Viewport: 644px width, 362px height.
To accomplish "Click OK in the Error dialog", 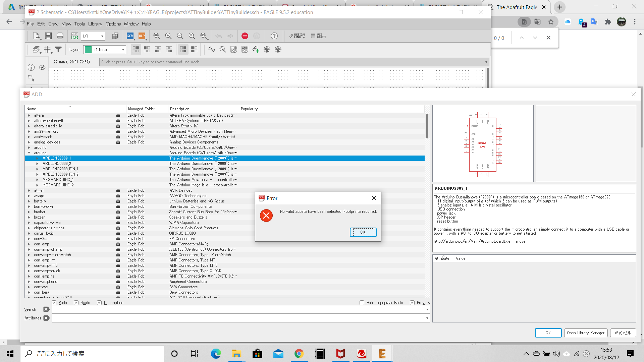I will point(363,232).
